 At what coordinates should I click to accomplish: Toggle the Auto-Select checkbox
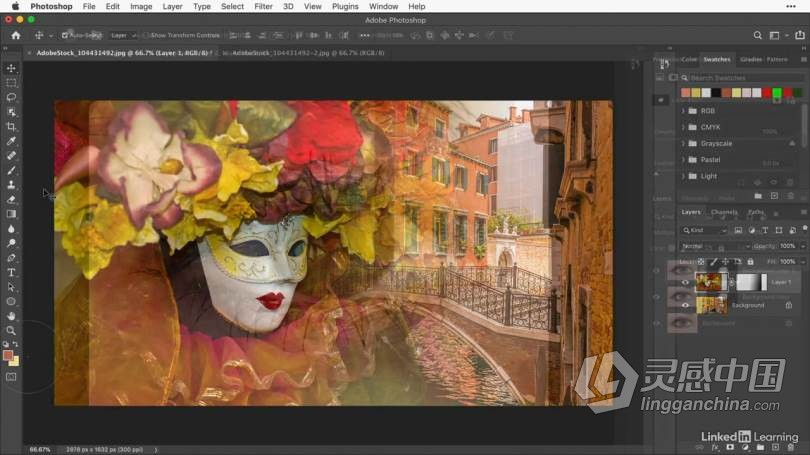(x=65, y=35)
